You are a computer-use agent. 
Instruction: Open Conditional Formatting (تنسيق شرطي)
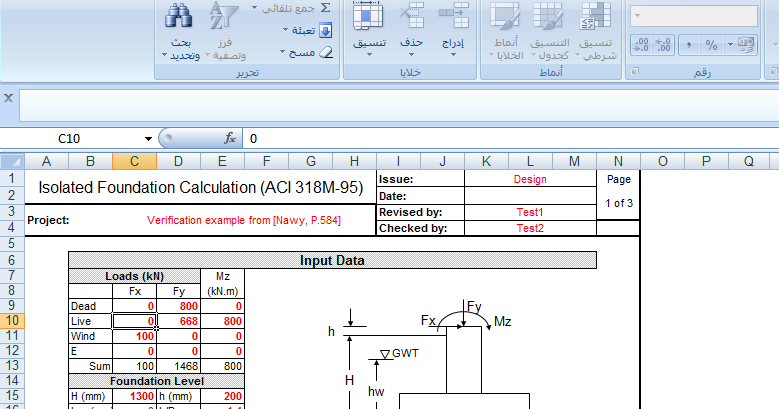coord(596,32)
